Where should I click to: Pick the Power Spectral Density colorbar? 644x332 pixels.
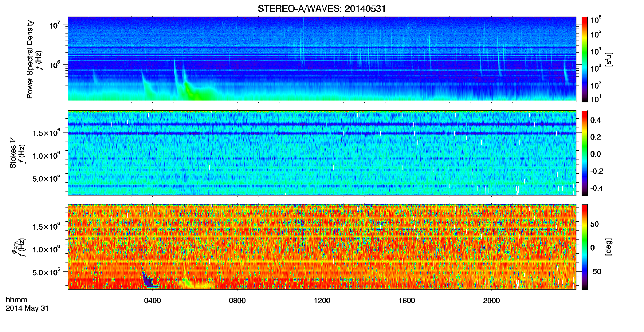(585, 59)
